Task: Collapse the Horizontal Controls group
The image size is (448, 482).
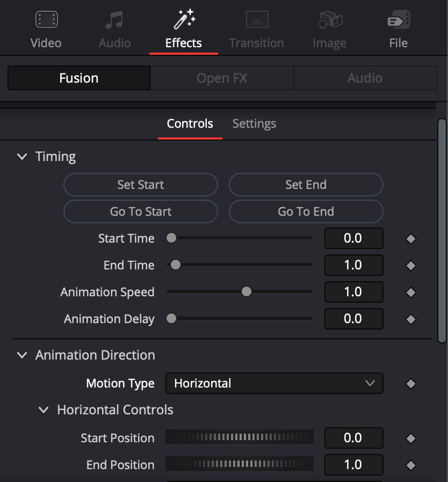Action: point(44,410)
